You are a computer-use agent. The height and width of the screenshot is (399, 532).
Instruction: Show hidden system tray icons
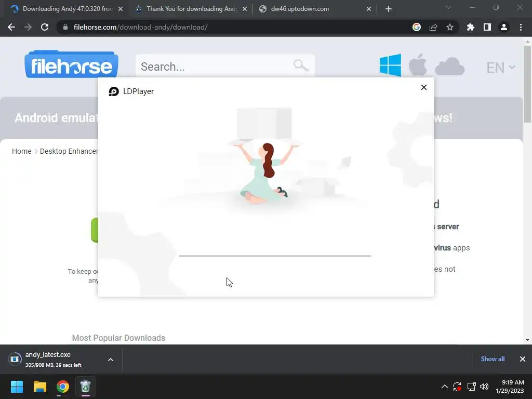(x=445, y=387)
